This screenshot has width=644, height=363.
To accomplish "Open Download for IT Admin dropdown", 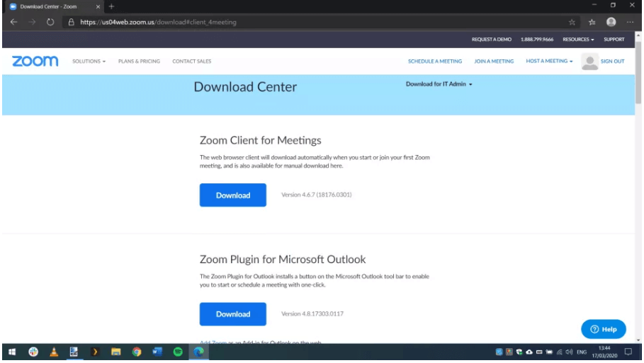I will tap(439, 84).
